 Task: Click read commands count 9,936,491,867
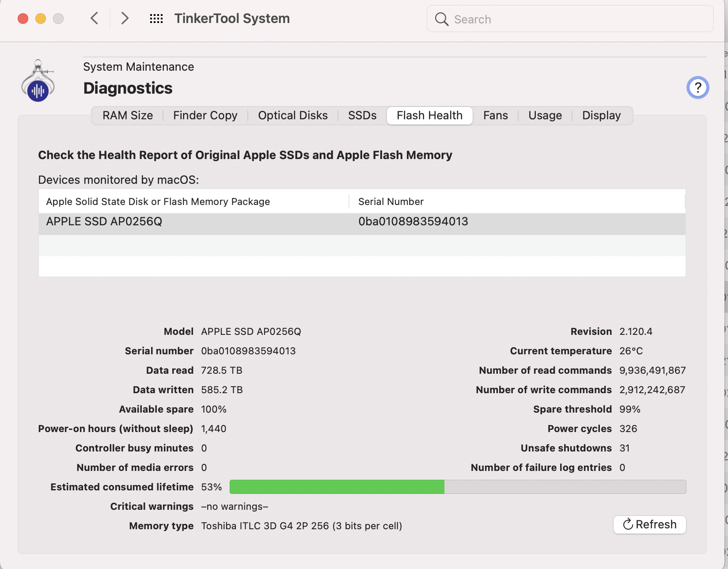point(652,370)
